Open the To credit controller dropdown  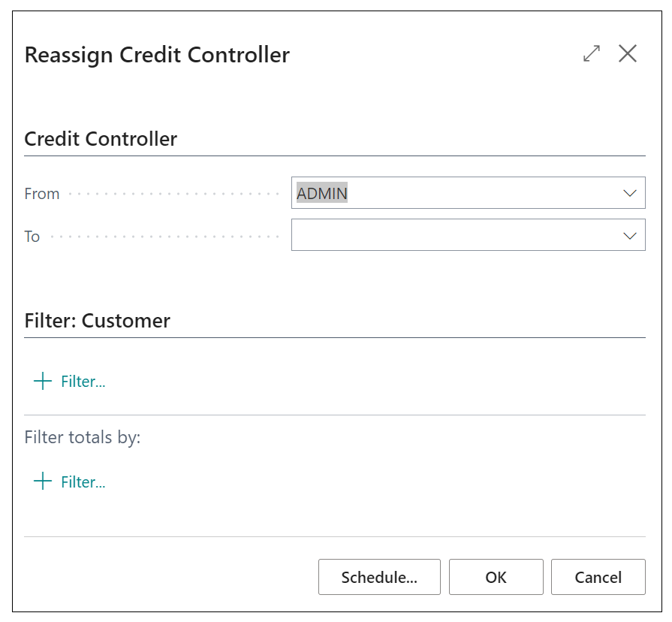coord(630,234)
